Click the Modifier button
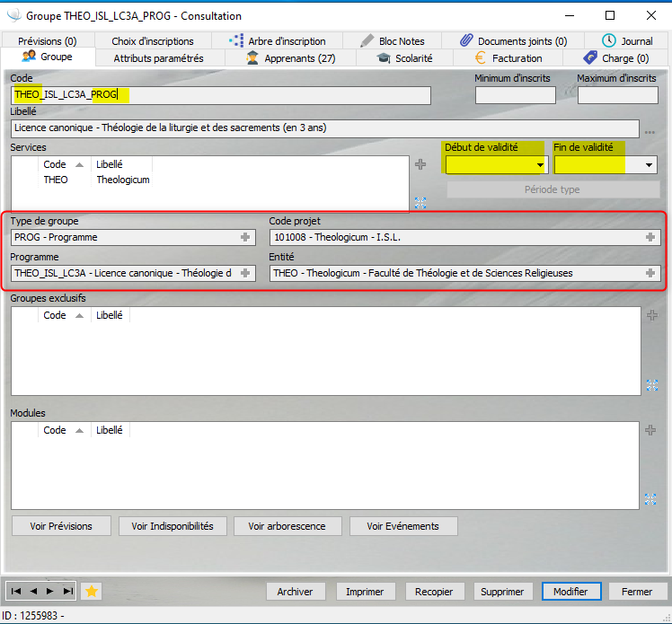Image resolution: width=672 pixels, height=624 pixels. point(570,592)
